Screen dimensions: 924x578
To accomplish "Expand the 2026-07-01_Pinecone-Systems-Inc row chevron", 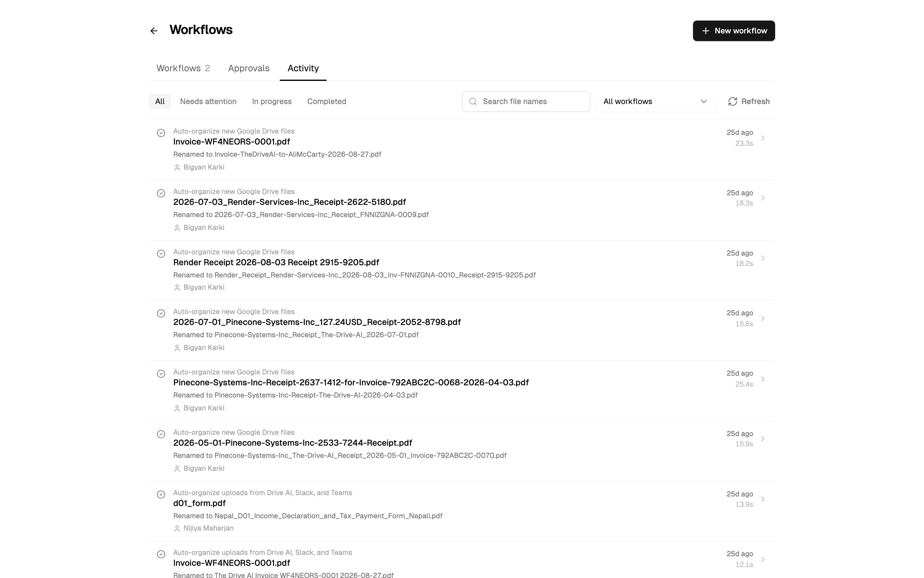I will [x=763, y=319].
